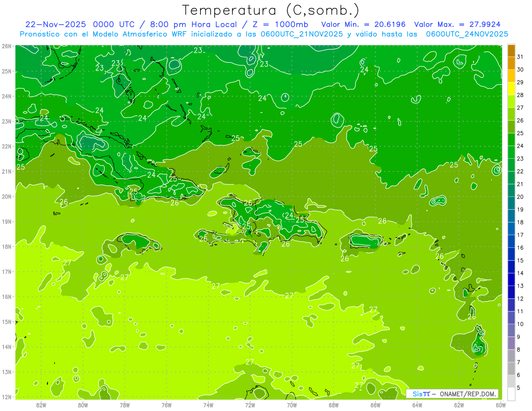Click the 16N latitude axis label

6,297
